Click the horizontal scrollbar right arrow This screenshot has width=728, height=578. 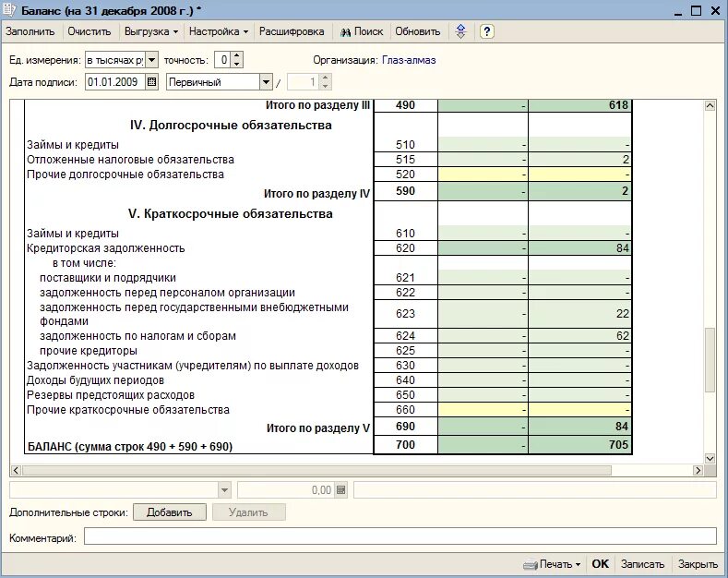[698, 470]
